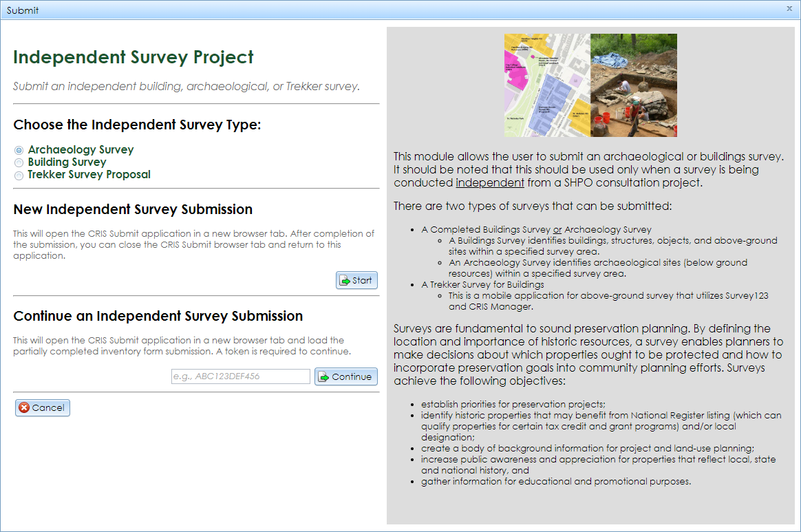Click the excavation photo thumbnail
801x532 pixels.
[634, 85]
